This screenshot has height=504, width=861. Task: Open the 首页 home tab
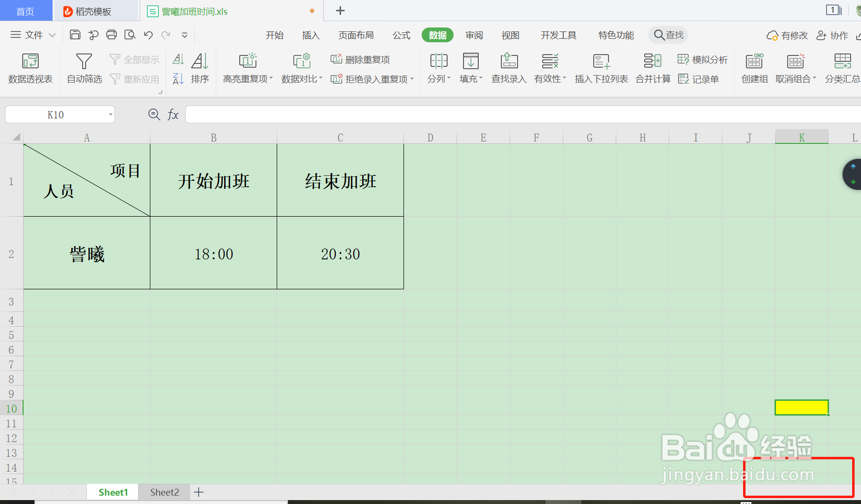click(x=26, y=11)
